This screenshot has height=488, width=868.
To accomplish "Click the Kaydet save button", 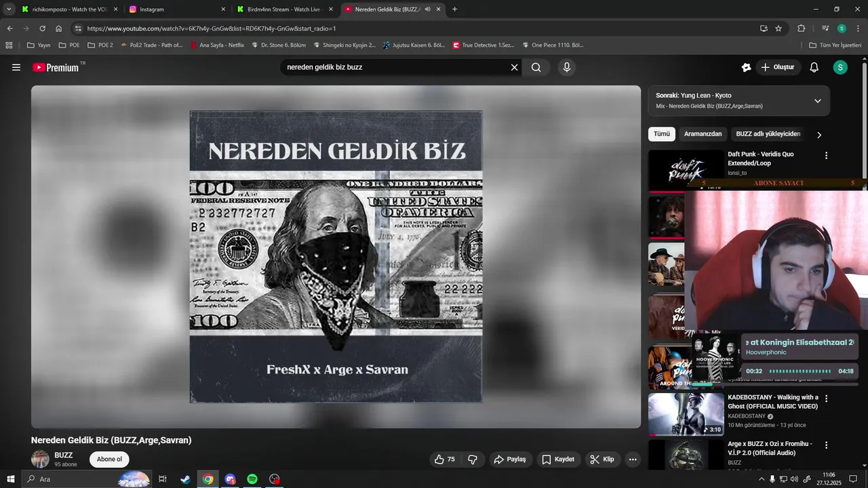I will click(559, 460).
